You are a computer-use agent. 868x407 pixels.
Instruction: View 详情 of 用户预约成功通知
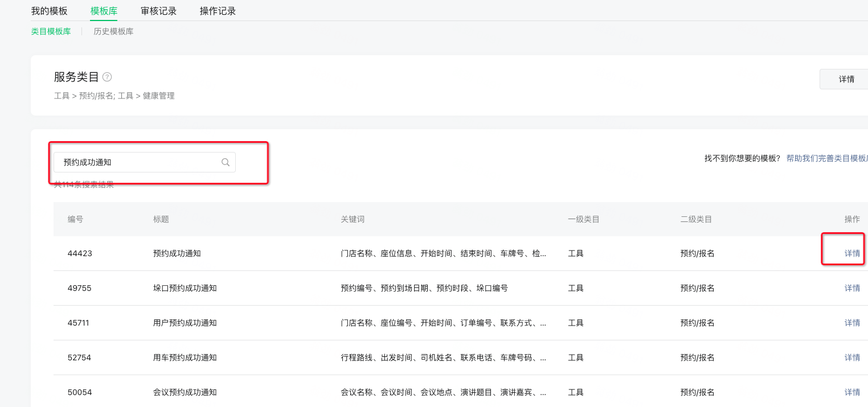tap(852, 323)
